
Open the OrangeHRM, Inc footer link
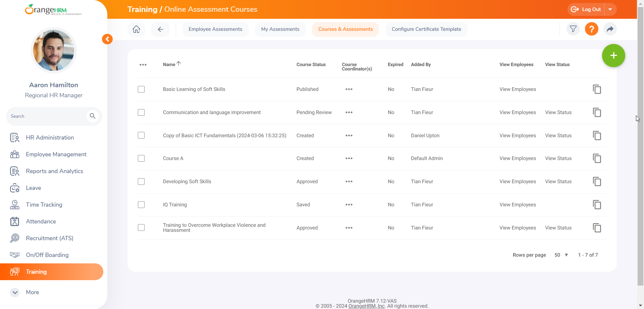tap(366, 306)
